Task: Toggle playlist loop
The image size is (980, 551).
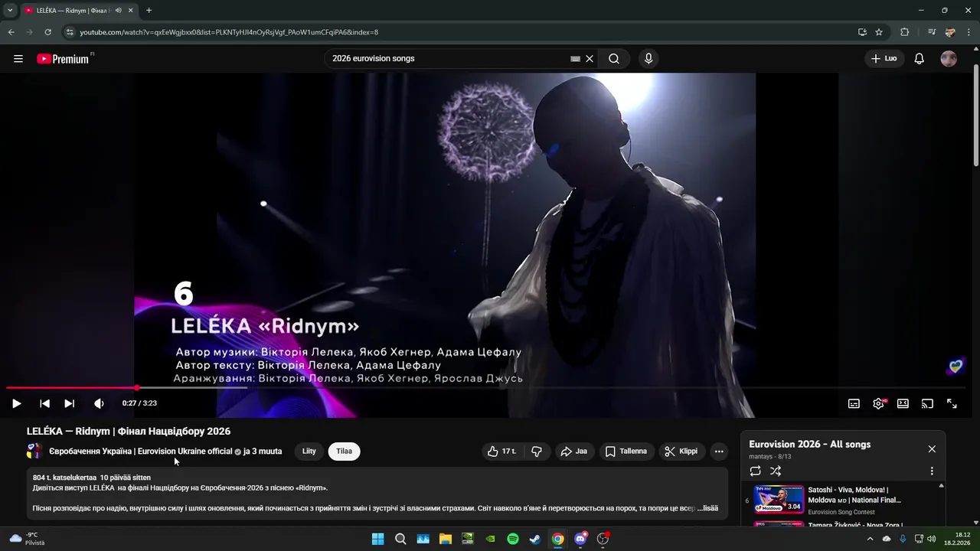Action: tap(755, 471)
